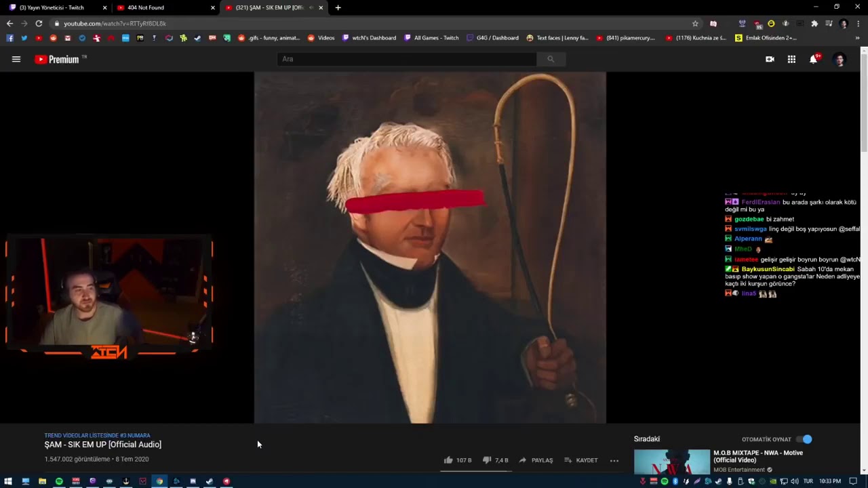This screenshot has height=488, width=868.
Task: Click the FerdiEraslan chat username
Action: pos(760,202)
